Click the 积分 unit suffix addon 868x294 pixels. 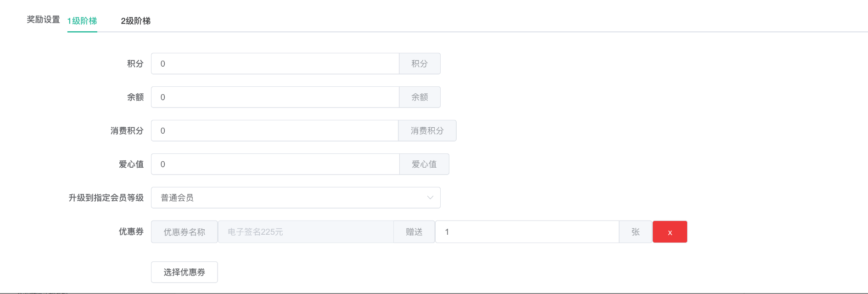pos(420,64)
